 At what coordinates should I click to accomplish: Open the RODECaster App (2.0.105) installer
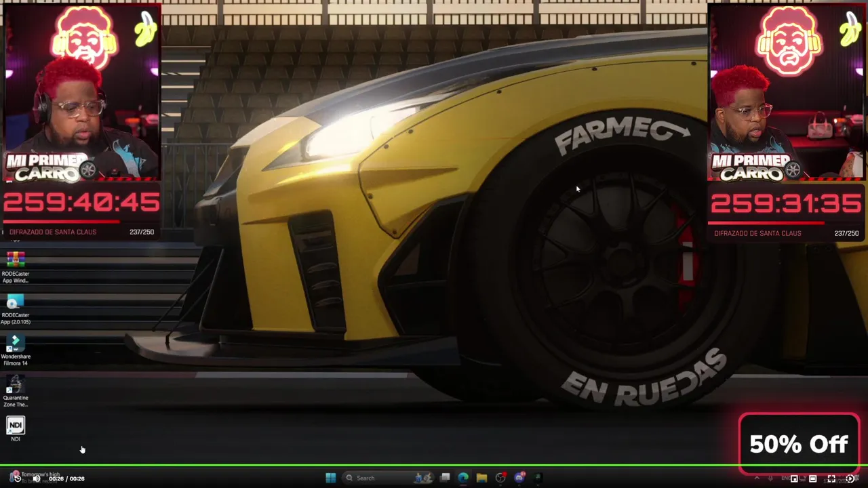[15, 309]
